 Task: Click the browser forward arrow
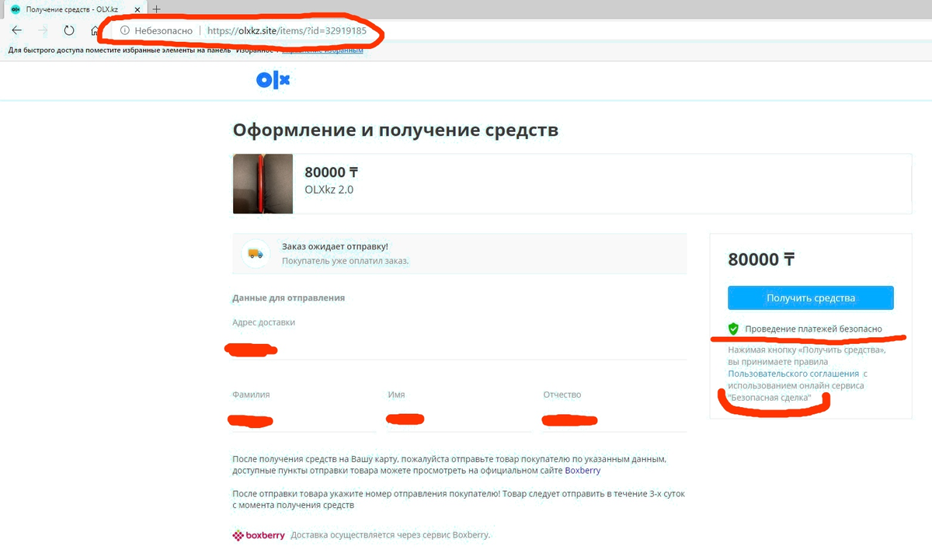point(43,30)
